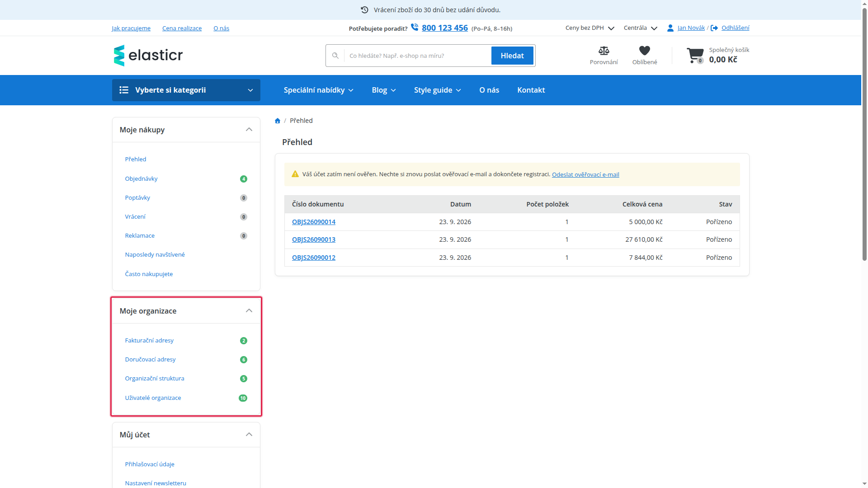Click the home breadcrumb icon
This screenshot has height=488, width=868.
click(278, 121)
